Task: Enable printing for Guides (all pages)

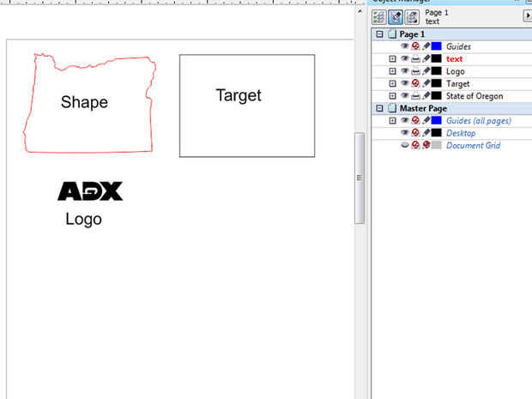Action: pos(415,120)
